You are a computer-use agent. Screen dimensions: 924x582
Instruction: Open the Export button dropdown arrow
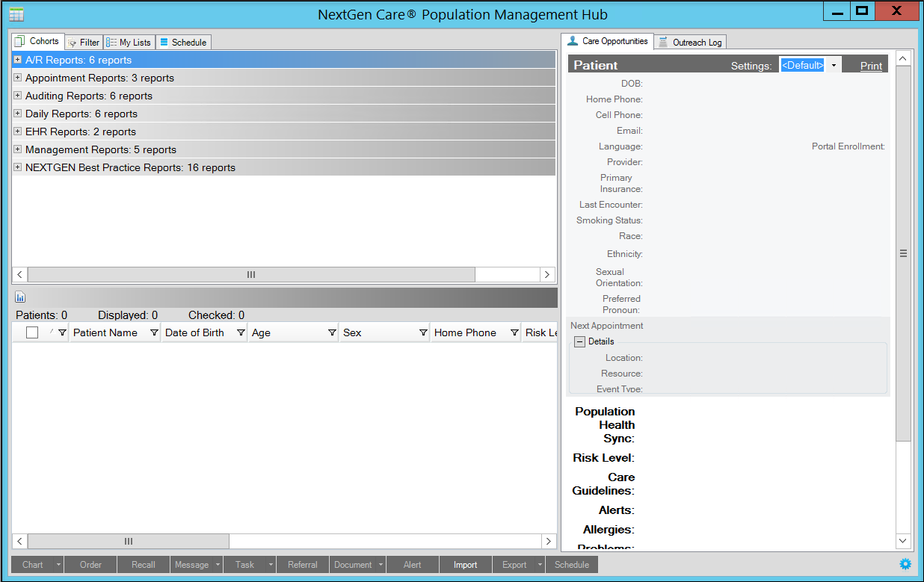(540, 565)
